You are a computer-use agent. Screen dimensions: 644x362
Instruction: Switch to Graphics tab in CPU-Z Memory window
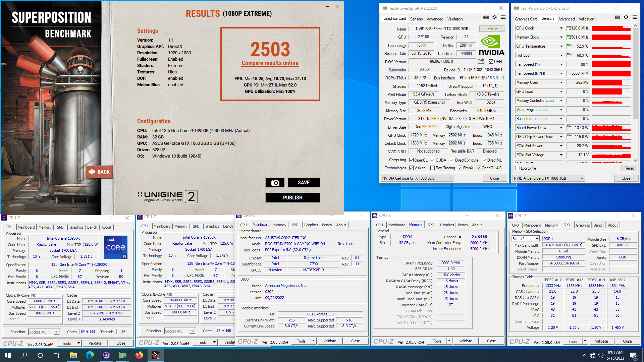coord(447,225)
